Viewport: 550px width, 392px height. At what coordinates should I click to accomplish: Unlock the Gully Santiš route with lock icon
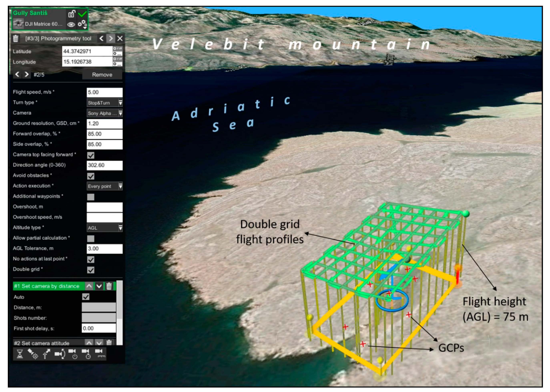[x=71, y=14]
